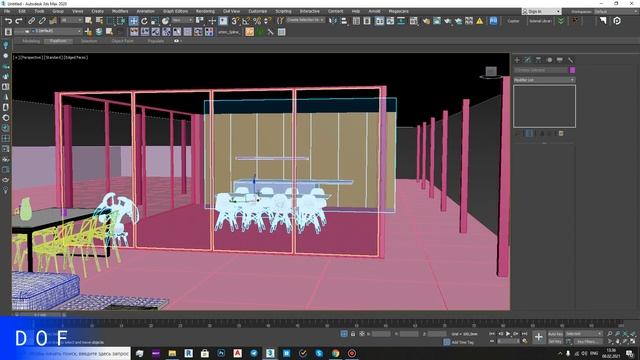Toggle the Angle Snap icon

[246, 21]
